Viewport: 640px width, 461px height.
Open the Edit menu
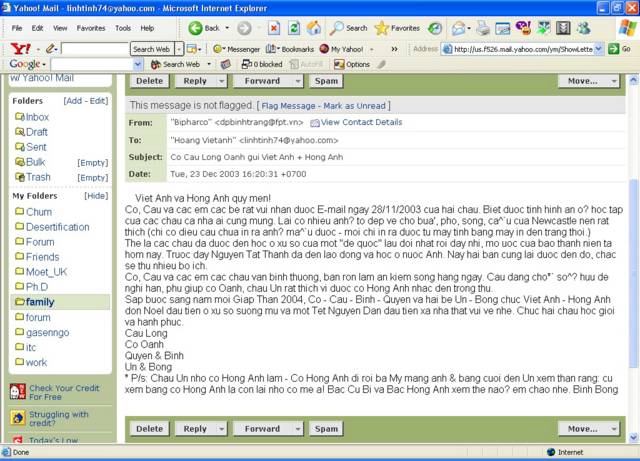pos(38,28)
